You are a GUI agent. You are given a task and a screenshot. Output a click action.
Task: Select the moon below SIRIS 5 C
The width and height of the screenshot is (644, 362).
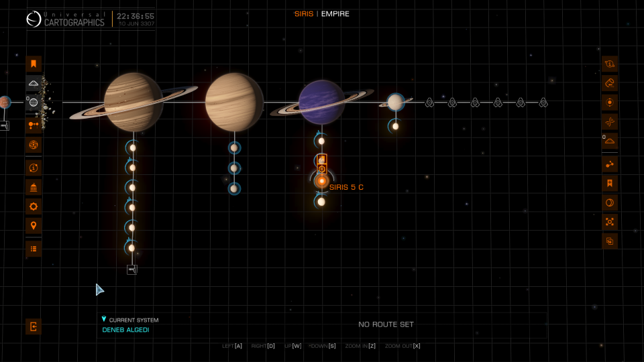point(321,202)
